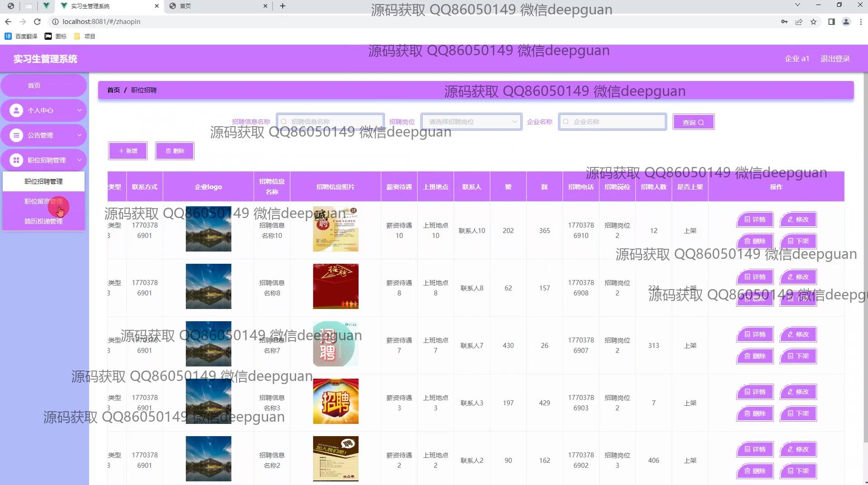The height and width of the screenshot is (485, 868).
Task: Open the browser side panel icon
Action: (831, 22)
